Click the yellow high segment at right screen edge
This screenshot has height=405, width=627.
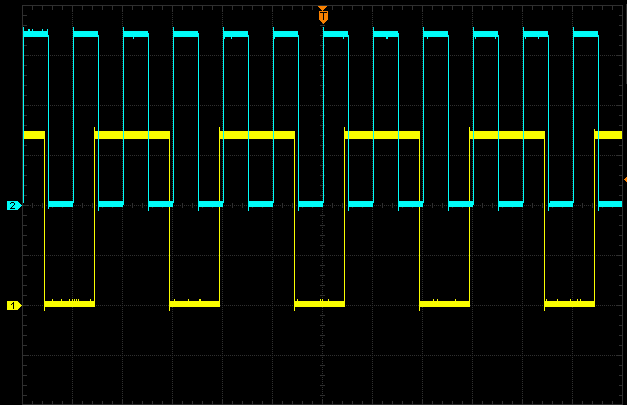click(608, 134)
